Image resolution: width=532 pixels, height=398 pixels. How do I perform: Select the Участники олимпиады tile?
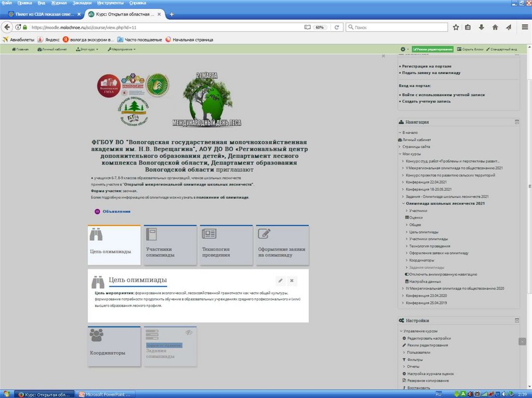click(x=171, y=245)
